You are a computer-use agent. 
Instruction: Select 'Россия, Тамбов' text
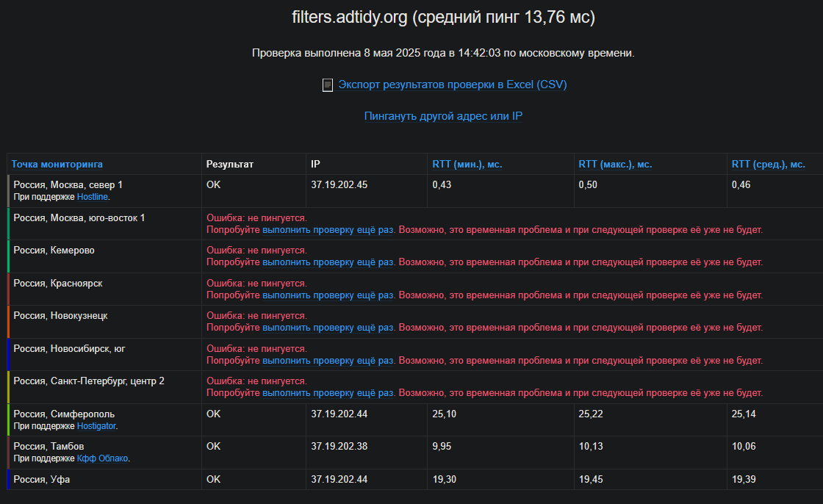(x=48, y=446)
